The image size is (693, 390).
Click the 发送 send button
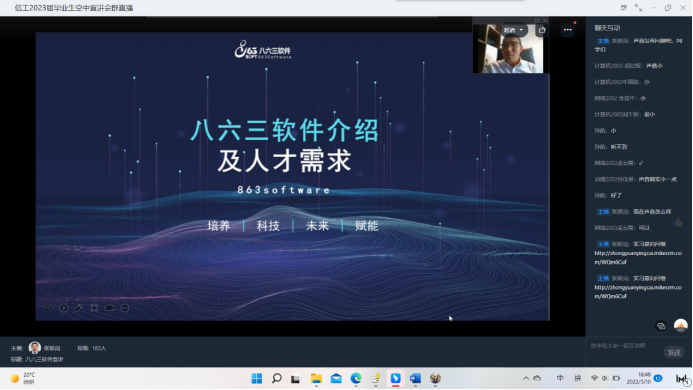[674, 352]
